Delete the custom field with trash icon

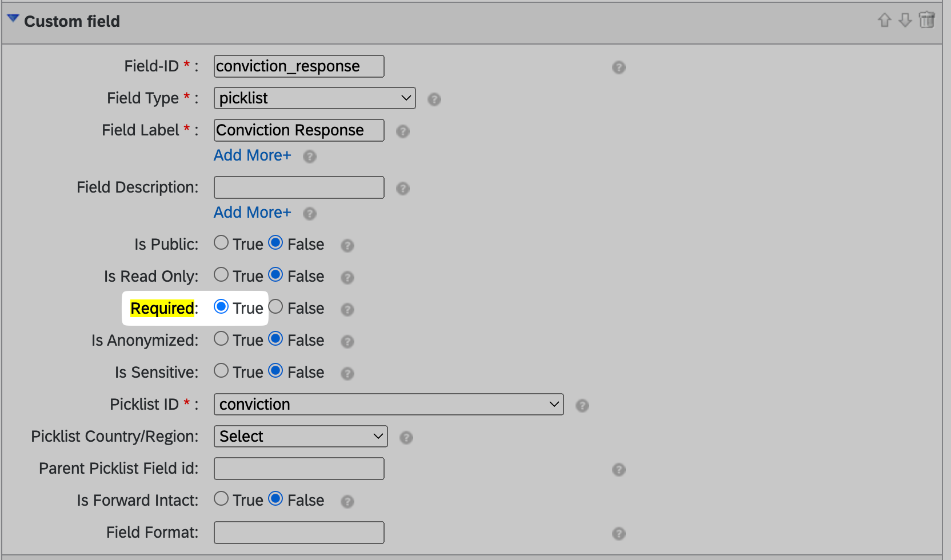pos(926,20)
